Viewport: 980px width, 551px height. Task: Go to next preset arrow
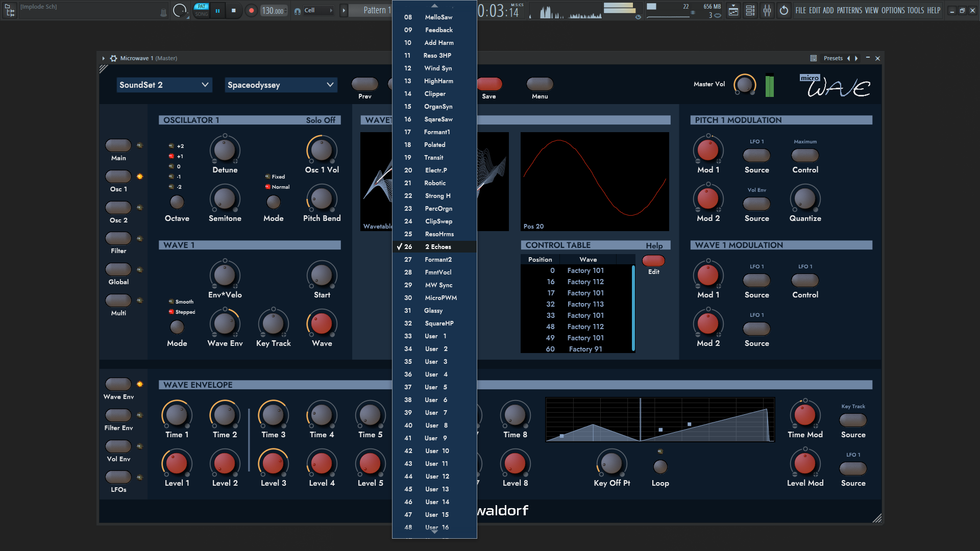[x=856, y=58]
